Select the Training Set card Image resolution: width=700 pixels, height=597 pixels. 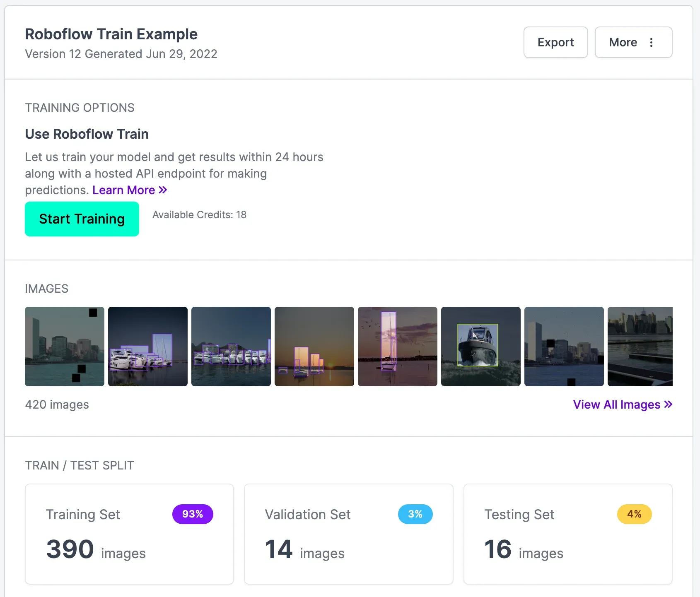click(129, 534)
